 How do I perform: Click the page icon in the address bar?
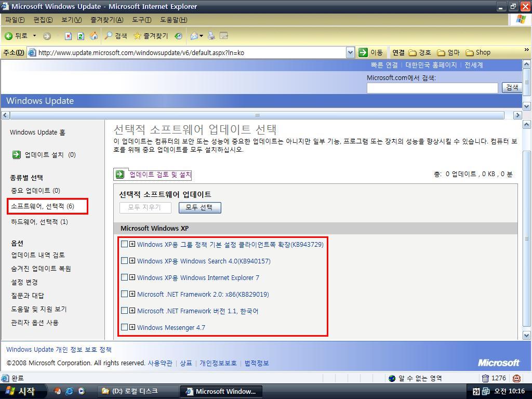(32, 52)
